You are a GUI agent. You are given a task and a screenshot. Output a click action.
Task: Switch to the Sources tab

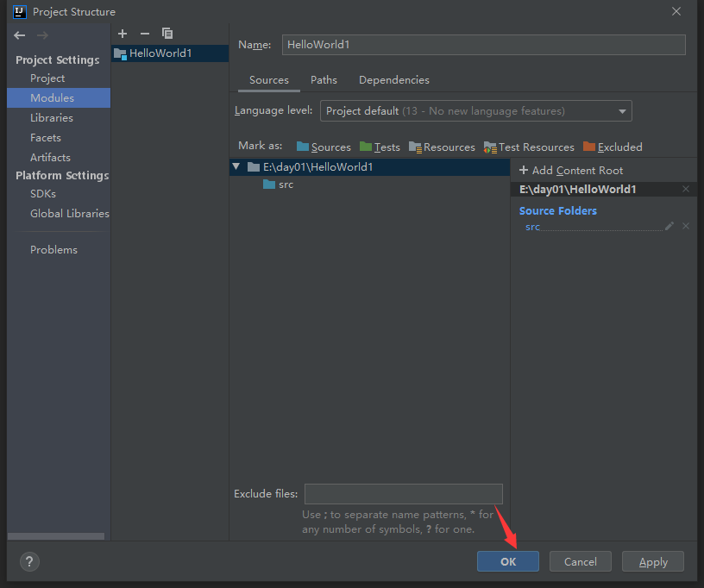(269, 80)
